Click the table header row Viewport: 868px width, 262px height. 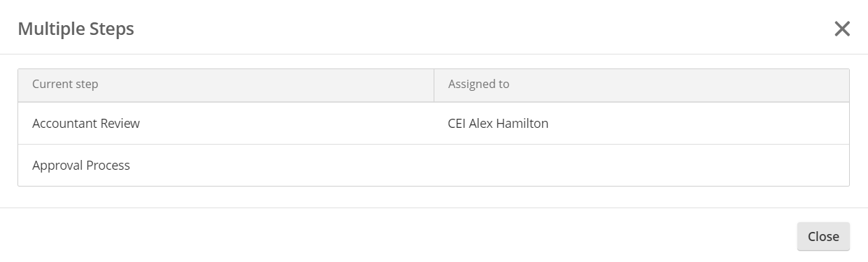coord(434,85)
